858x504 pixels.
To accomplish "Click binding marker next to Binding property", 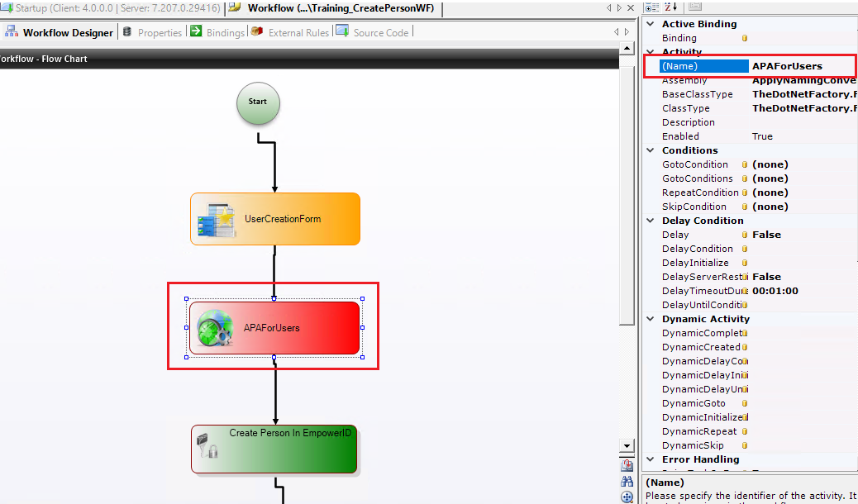I will click(x=744, y=38).
